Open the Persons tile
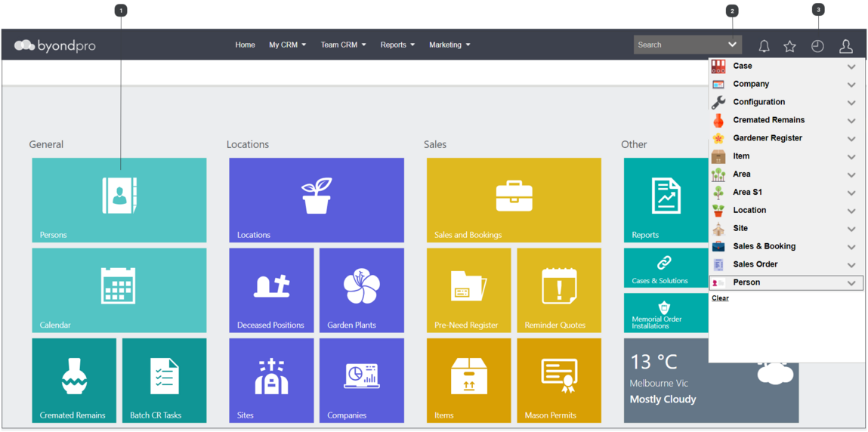The image size is (868, 432). point(119,200)
